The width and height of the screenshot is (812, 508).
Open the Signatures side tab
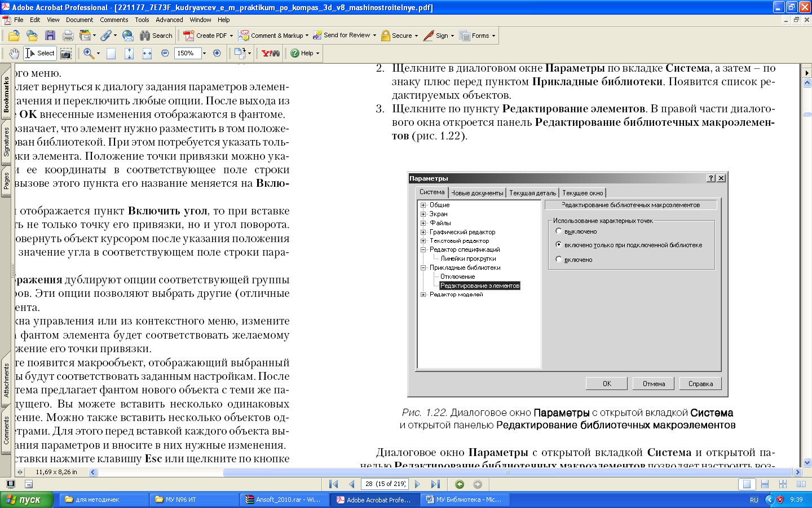point(6,141)
